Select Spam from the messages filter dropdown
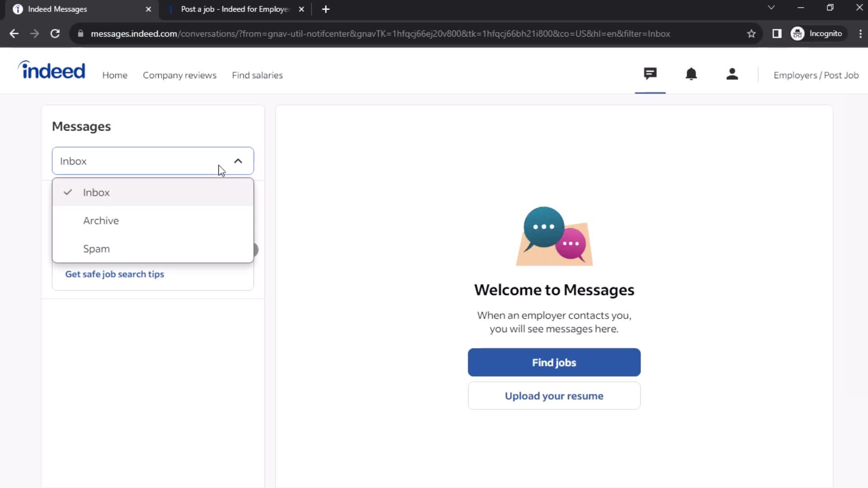This screenshot has width=868, height=488. click(97, 249)
